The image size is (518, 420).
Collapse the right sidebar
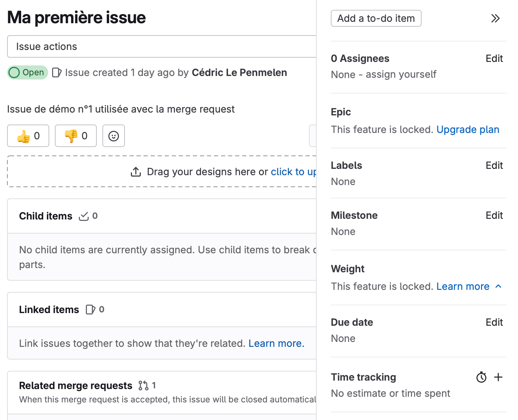coord(495,18)
